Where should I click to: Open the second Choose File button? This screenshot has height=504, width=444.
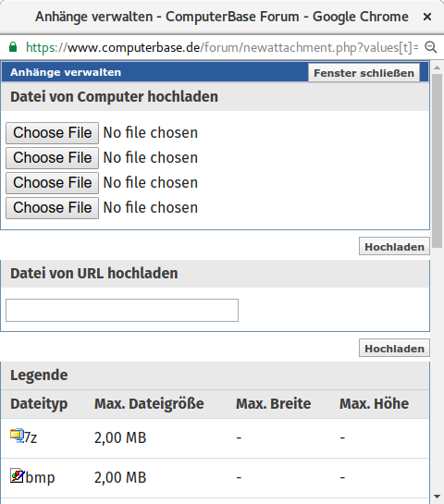tap(53, 158)
